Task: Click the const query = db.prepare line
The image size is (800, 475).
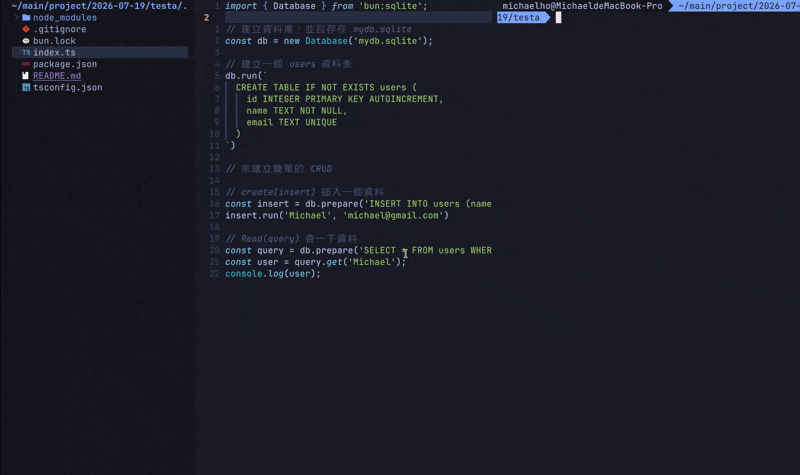Action: tap(358, 251)
